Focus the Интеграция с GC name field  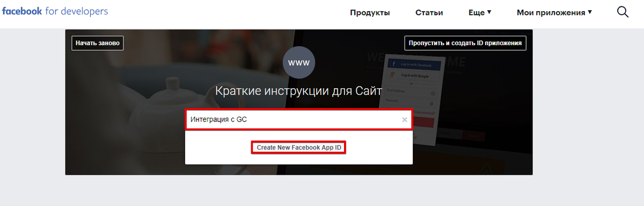299,120
